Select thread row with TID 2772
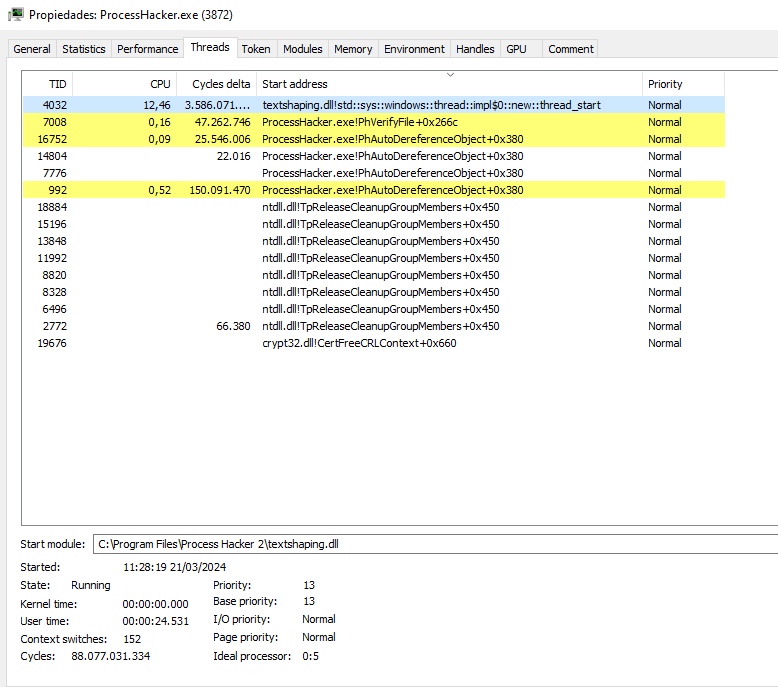778x687 pixels. click(x=374, y=326)
